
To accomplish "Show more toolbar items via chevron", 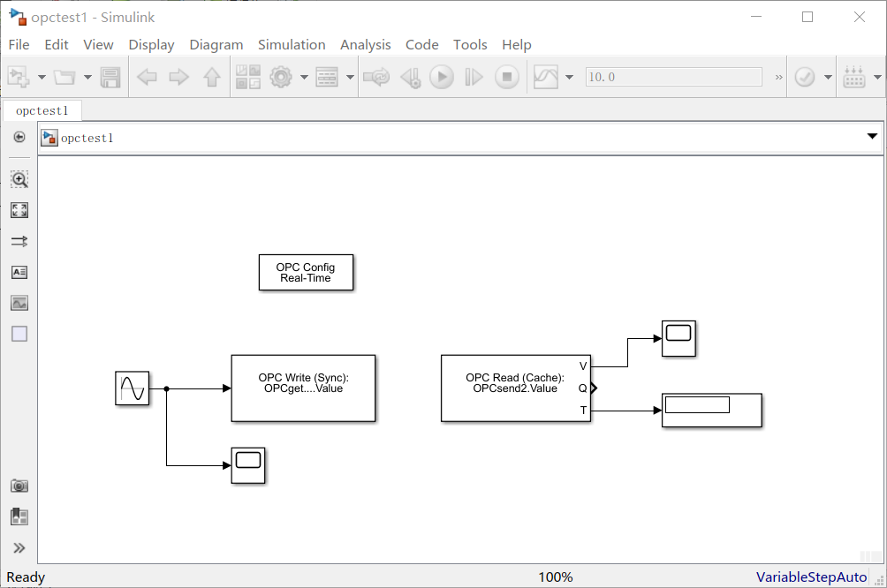I will coord(779,77).
